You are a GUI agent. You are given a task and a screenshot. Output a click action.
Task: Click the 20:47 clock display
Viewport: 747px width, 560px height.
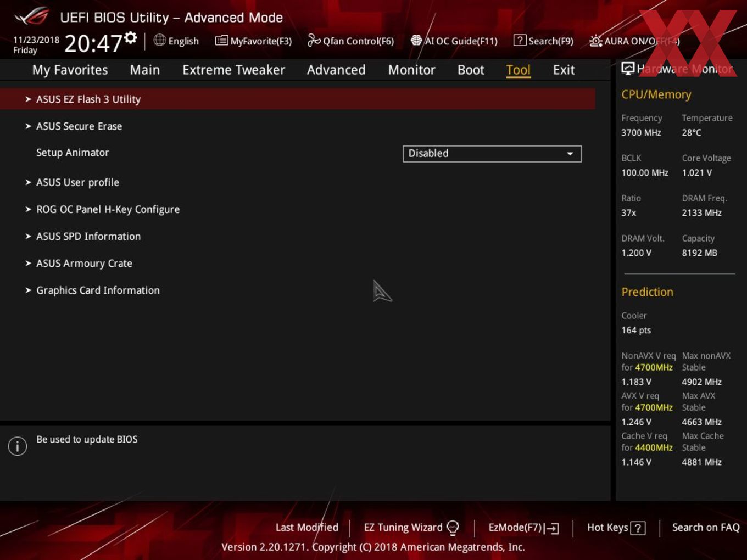[x=93, y=43]
